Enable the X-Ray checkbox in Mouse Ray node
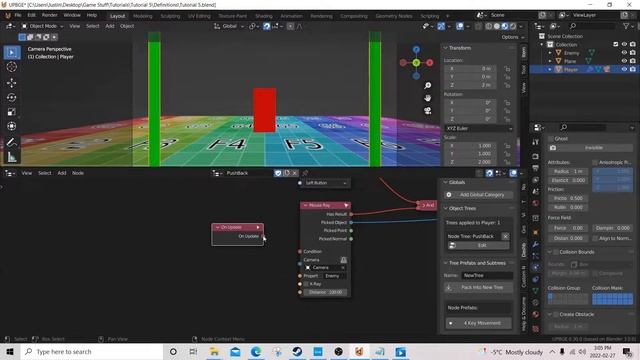Screen dimensions: 640x360 [306, 284]
